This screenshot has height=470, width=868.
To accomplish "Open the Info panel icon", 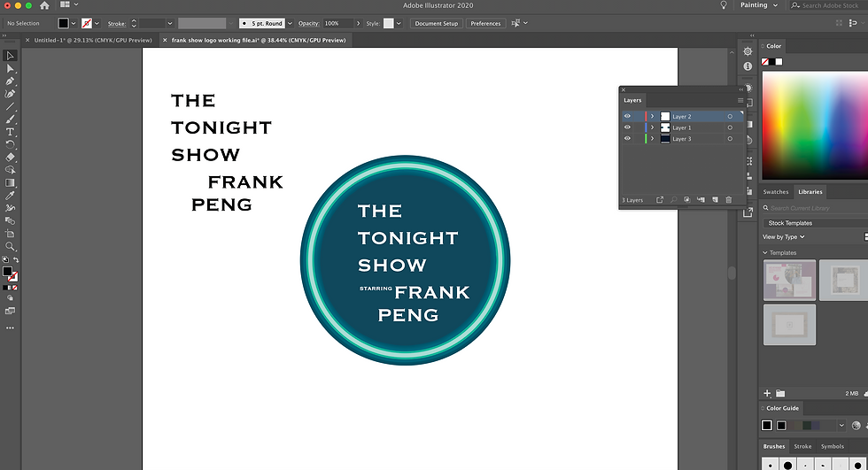I will tap(748, 66).
